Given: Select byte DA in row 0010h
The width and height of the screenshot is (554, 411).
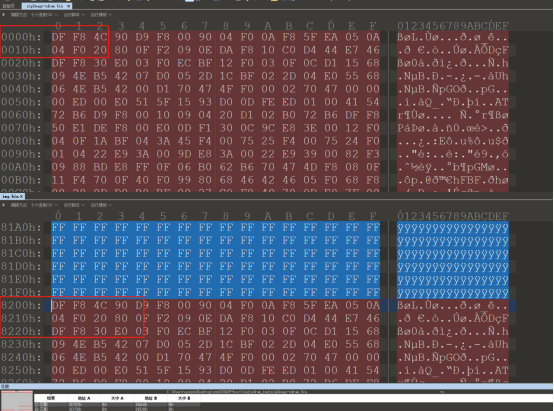Looking at the screenshot, I should [x=226, y=50].
